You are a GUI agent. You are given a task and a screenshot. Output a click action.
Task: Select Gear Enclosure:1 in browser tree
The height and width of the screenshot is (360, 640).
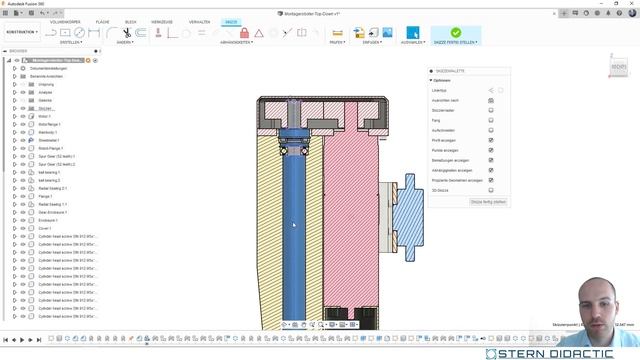click(x=52, y=213)
